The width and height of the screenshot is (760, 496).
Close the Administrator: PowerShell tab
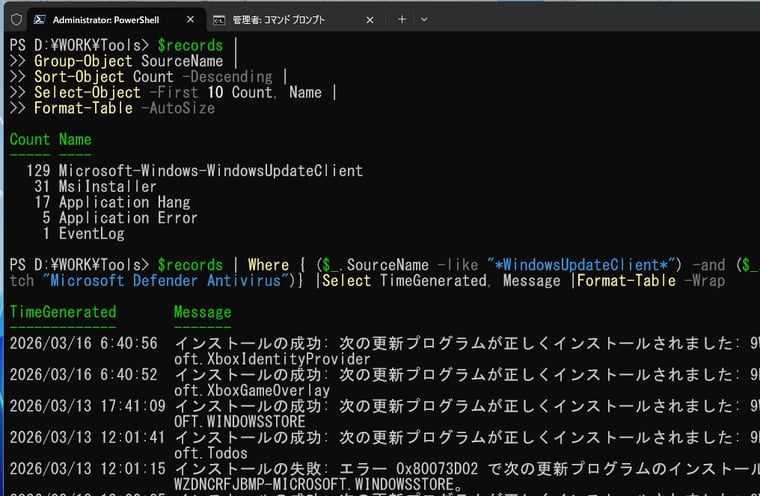190,19
